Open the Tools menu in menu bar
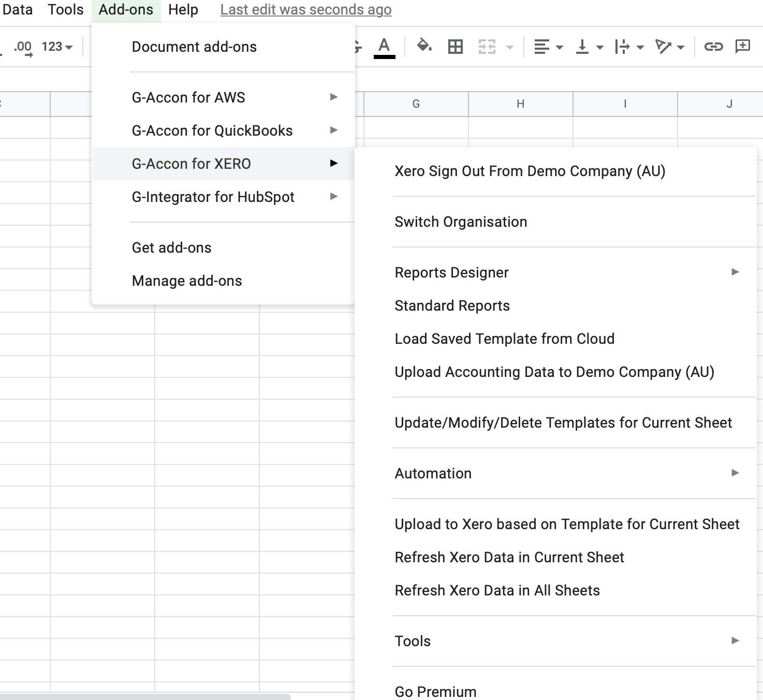 (x=66, y=9)
